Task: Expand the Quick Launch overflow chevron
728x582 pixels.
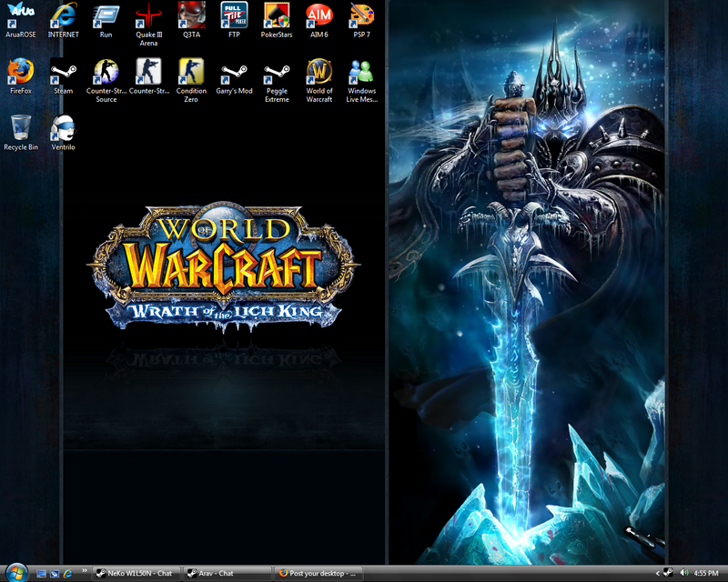Action: tap(84, 570)
